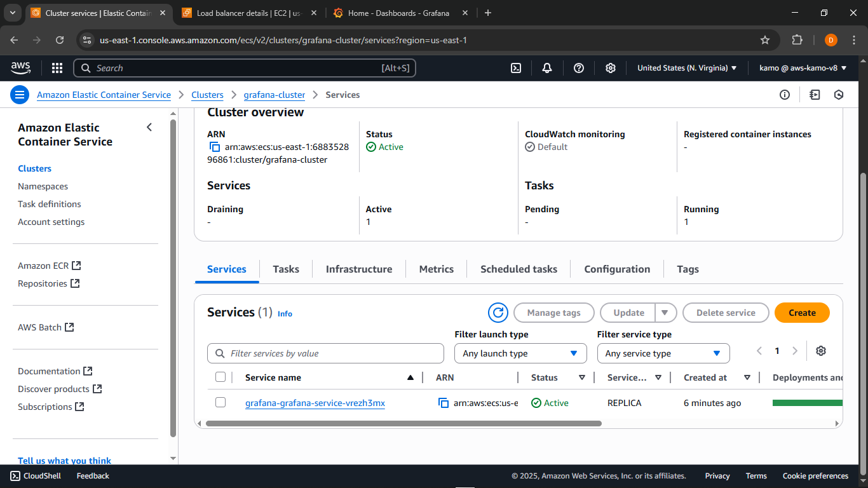Toggle the ECS sidebar hamburger menu
Screen dimensions: 868x488
[x=19, y=94]
